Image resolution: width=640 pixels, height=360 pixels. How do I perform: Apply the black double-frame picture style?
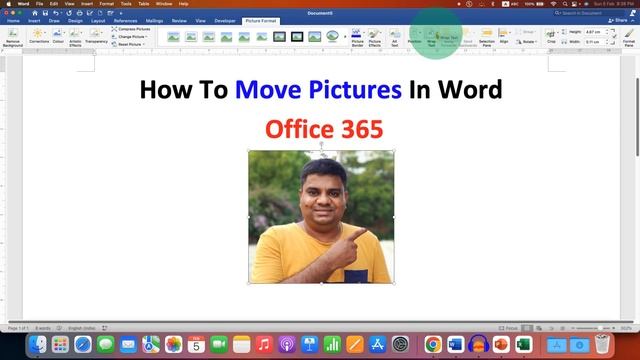[297, 37]
